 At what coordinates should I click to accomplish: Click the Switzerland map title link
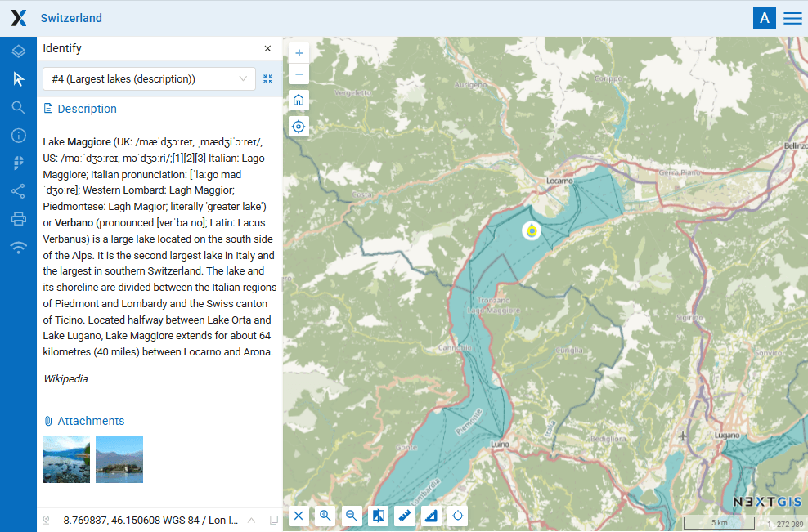tap(71, 18)
